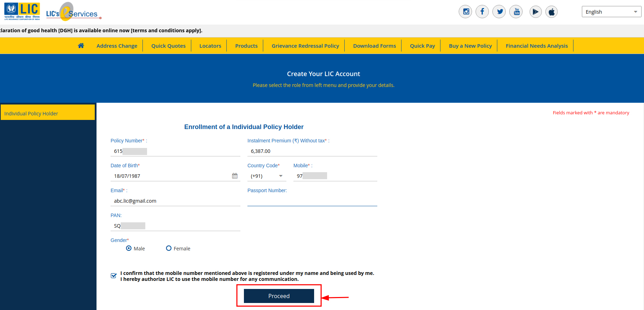This screenshot has height=310, width=644.
Task: Open Financial Needs Analysis
Action: pos(537,46)
